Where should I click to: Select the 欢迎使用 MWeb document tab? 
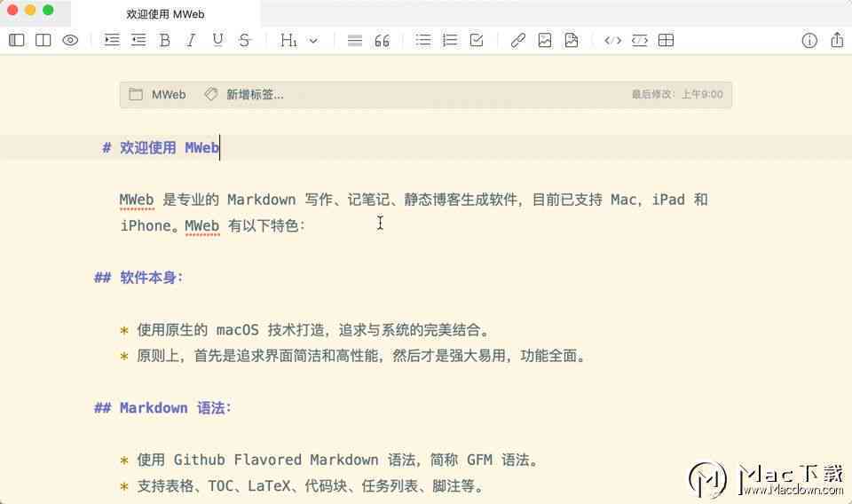165,14
